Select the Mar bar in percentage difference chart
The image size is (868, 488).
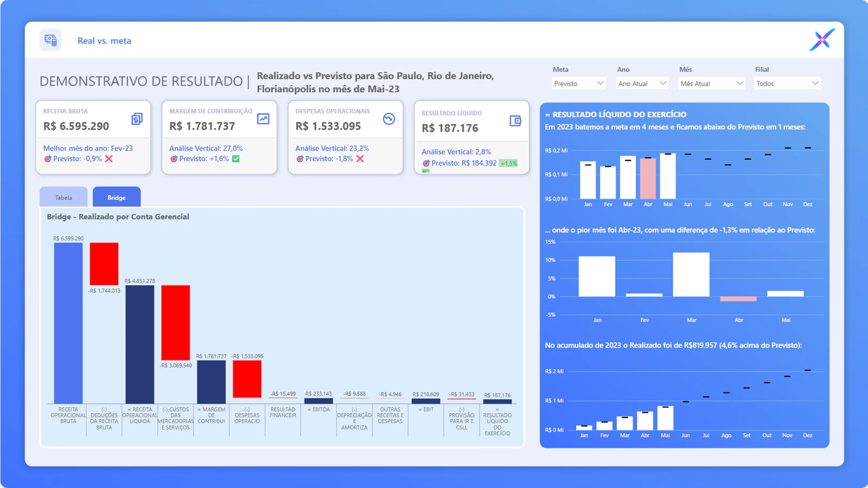pyautogui.click(x=691, y=274)
